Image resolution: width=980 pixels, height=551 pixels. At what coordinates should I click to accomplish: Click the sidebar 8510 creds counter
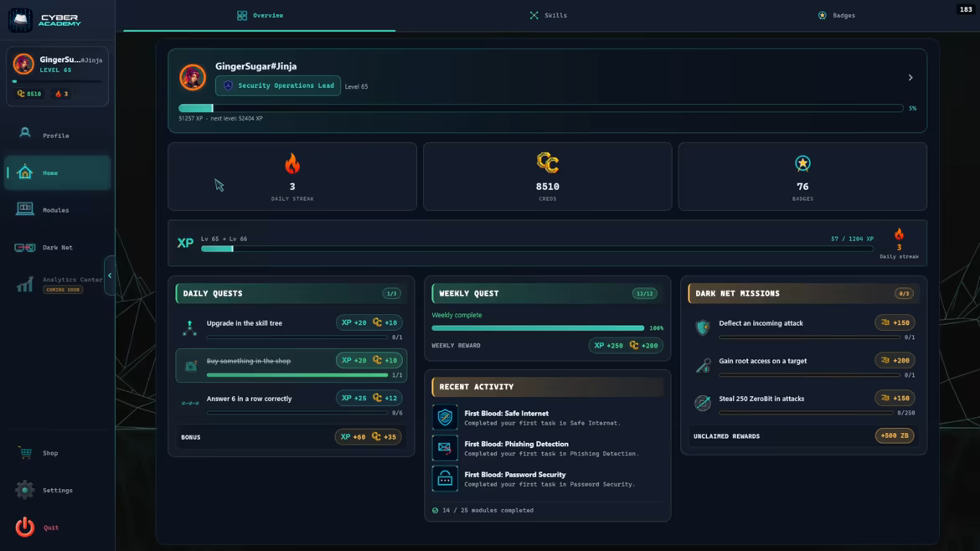(29, 94)
